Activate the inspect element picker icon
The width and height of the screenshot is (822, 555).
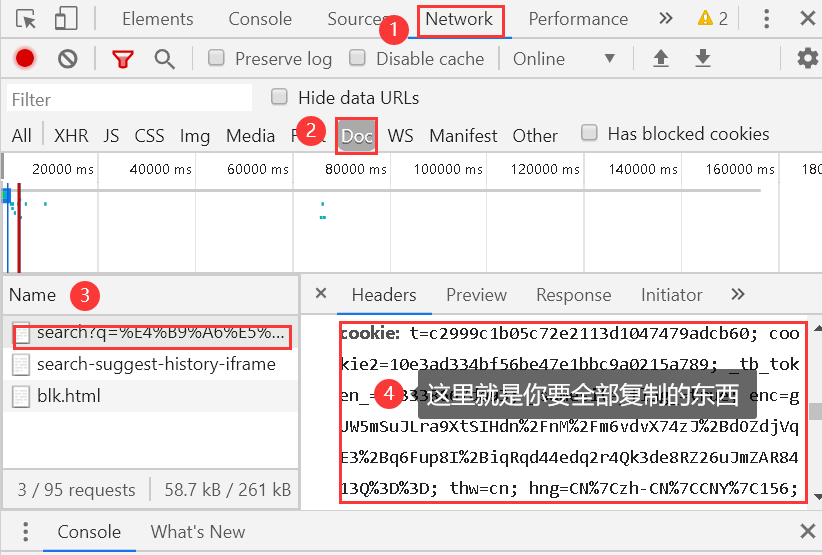(x=25, y=19)
